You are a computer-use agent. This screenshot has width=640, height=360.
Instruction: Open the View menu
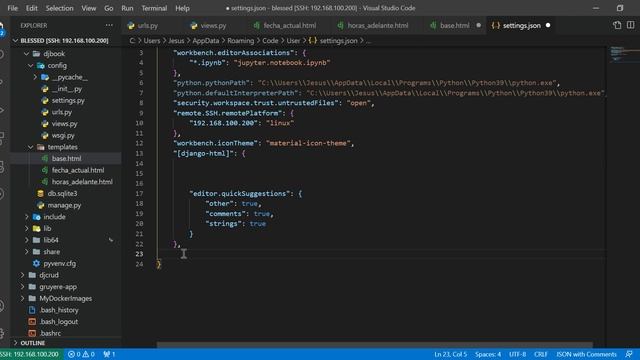[x=89, y=8]
